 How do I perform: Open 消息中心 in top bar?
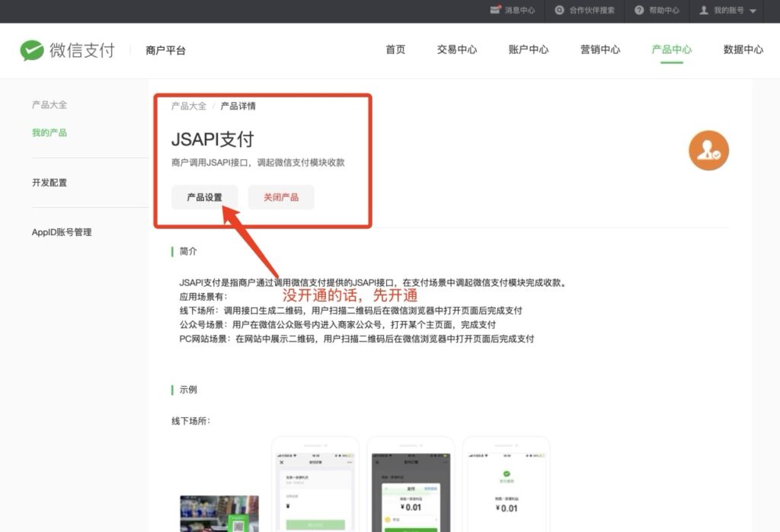519,10
